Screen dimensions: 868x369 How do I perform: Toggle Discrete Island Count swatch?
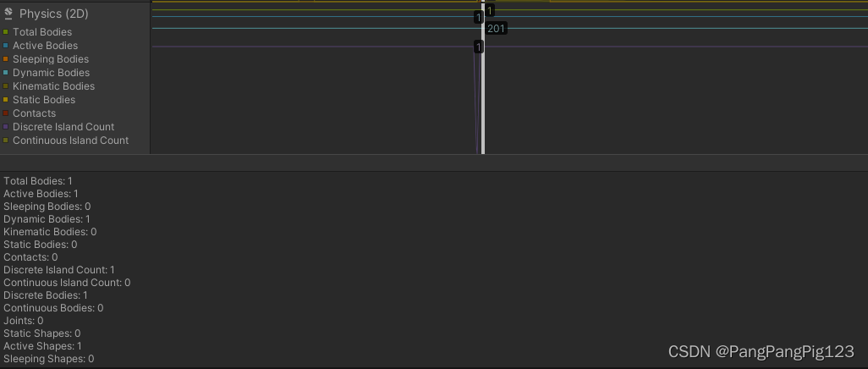pos(6,127)
